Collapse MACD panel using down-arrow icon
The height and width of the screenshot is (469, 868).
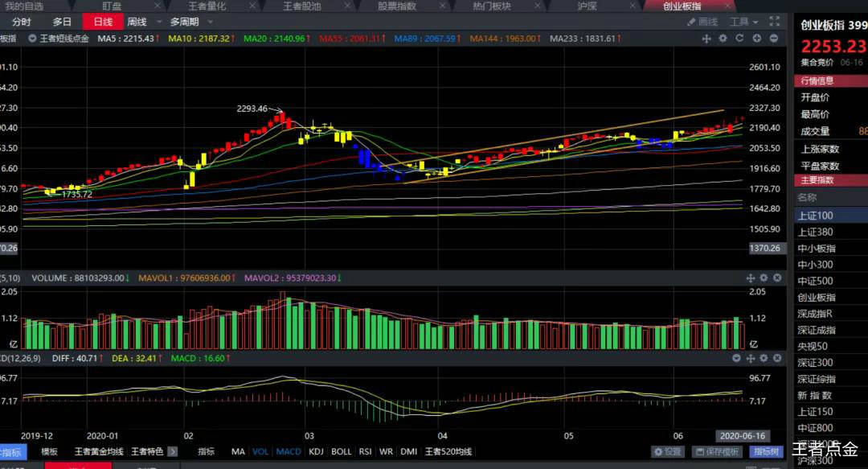point(738,357)
